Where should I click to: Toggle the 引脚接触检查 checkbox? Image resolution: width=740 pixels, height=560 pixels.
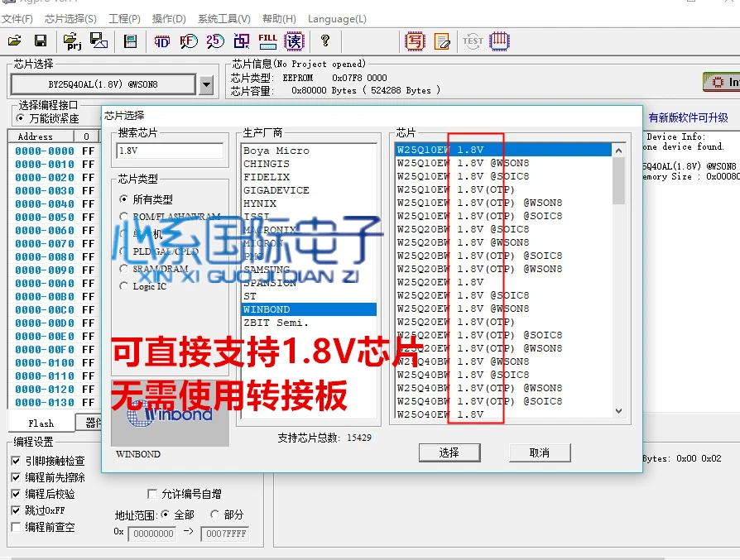point(16,461)
